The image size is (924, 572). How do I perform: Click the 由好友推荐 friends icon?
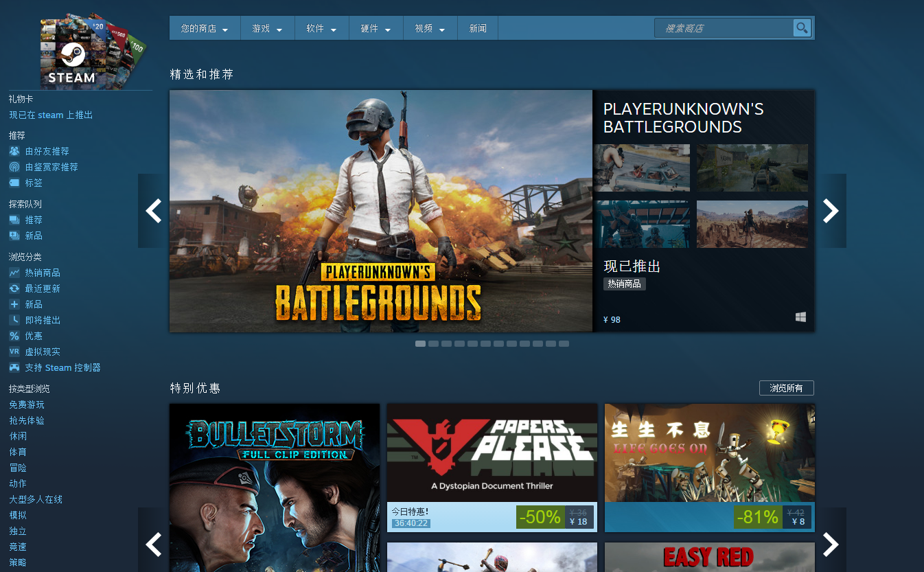[x=14, y=150]
